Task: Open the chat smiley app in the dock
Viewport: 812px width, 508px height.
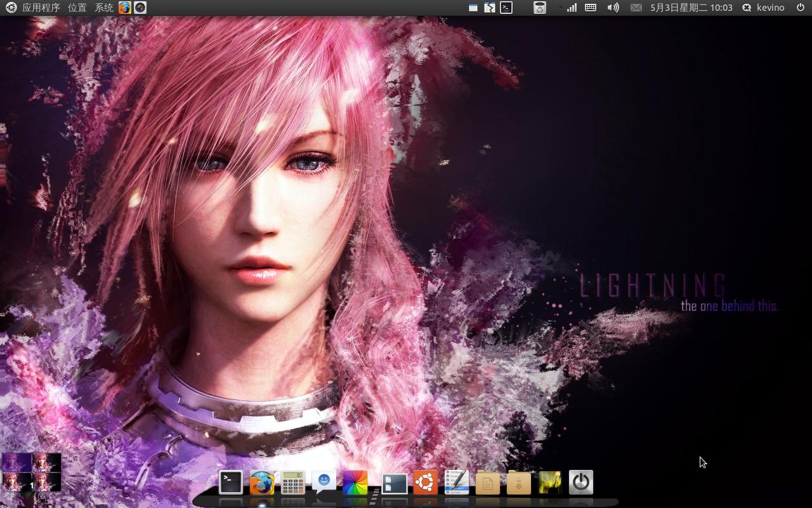Action: pyautogui.click(x=324, y=483)
